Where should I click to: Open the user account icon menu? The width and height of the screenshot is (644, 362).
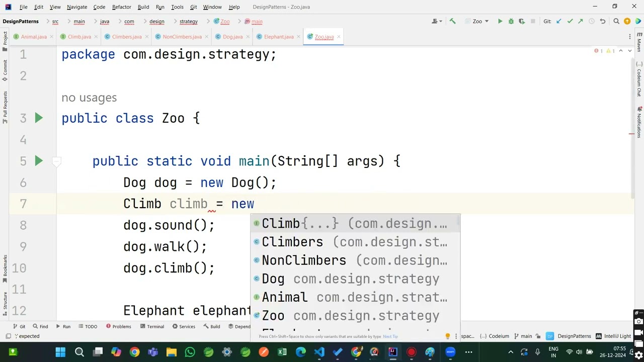click(x=436, y=21)
